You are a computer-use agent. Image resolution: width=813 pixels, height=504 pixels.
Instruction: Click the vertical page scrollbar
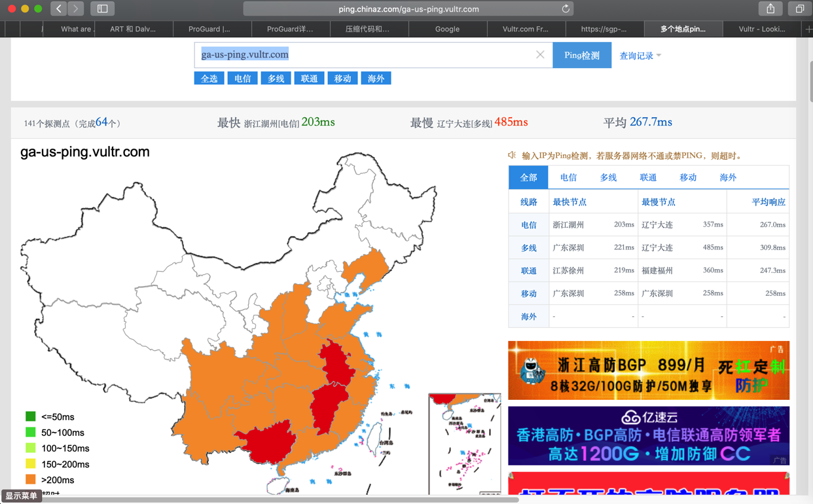(810, 81)
